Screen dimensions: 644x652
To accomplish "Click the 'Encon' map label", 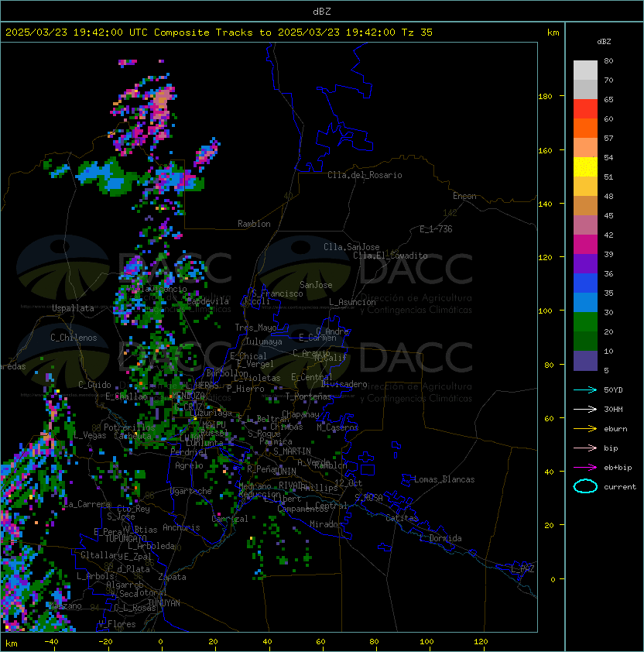I will coord(464,196).
